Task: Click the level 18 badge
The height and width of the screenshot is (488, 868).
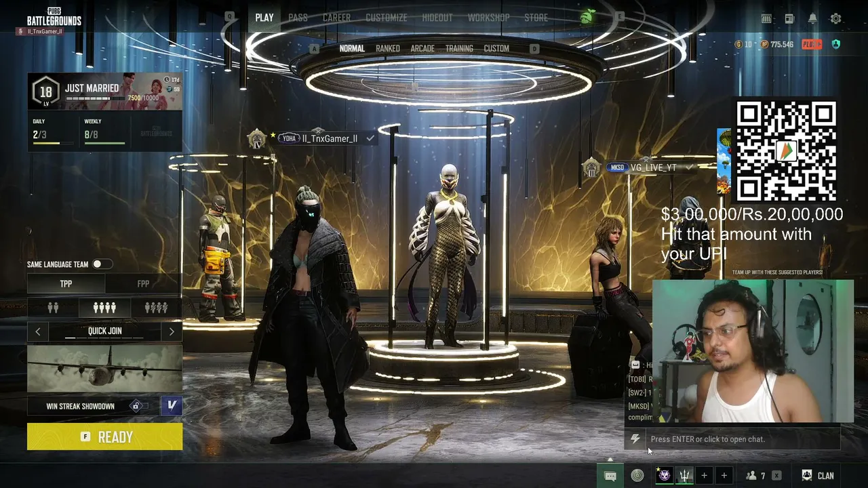Action: (x=45, y=91)
